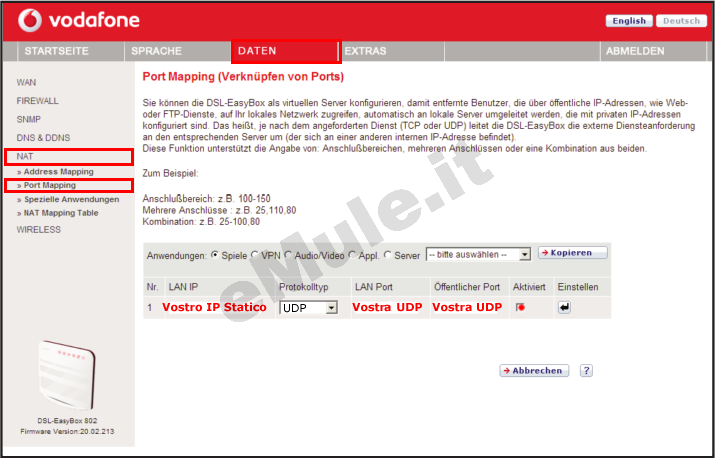715x458 pixels.
Task: Click the Einstellen apply arrow icon in row 1
Action: point(564,307)
